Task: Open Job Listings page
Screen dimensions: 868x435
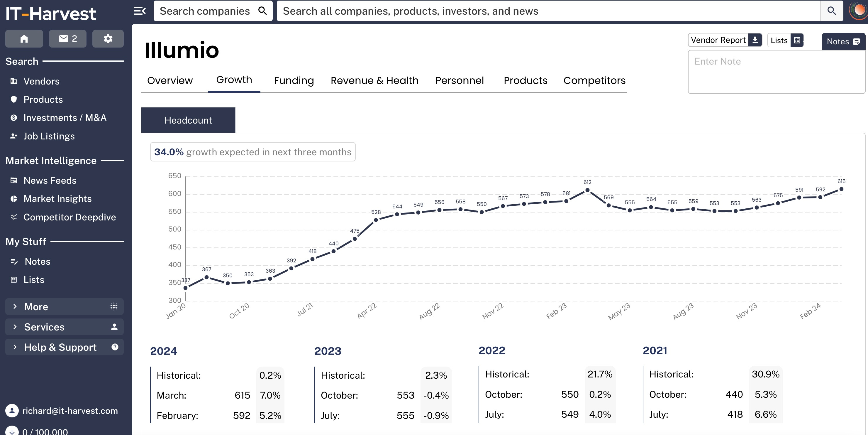Action: tap(49, 136)
